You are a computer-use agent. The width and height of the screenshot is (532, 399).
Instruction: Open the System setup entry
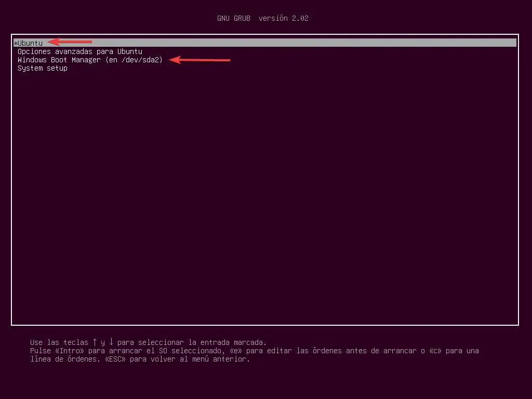tap(43, 68)
